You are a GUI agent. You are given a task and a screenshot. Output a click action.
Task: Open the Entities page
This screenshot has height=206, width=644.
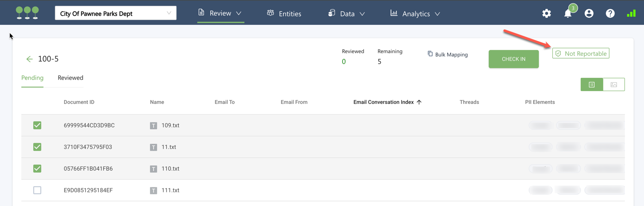pos(284,14)
